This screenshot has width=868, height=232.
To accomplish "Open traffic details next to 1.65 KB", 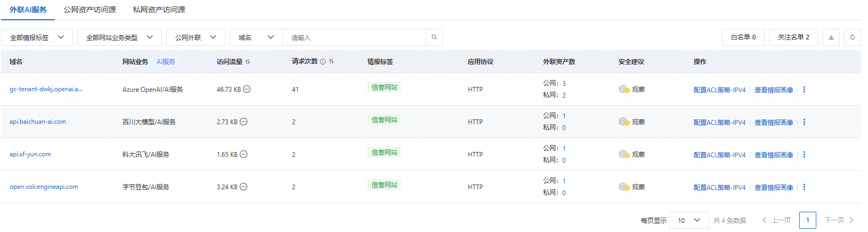I will click(244, 155).
